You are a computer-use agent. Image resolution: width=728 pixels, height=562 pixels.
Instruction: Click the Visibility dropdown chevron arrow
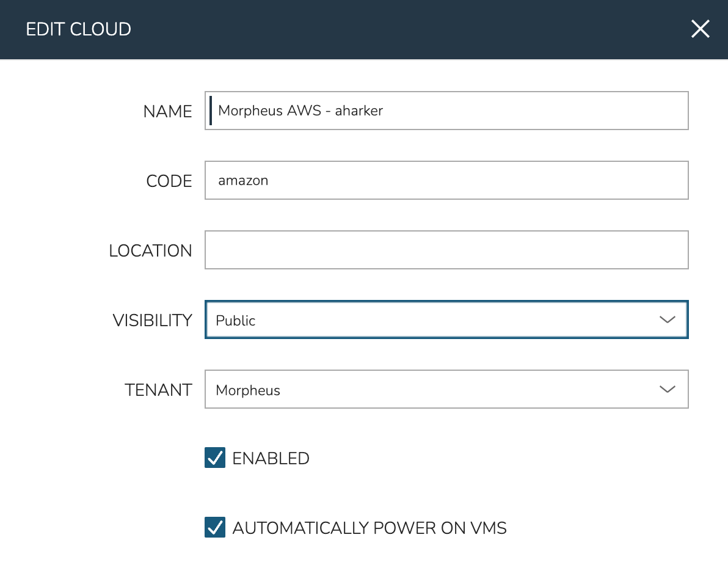click(667, 319)
